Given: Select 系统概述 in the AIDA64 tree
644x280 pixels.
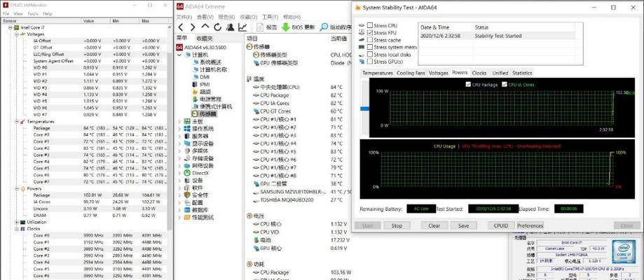Looking at the screenshot, I should 210,62.
